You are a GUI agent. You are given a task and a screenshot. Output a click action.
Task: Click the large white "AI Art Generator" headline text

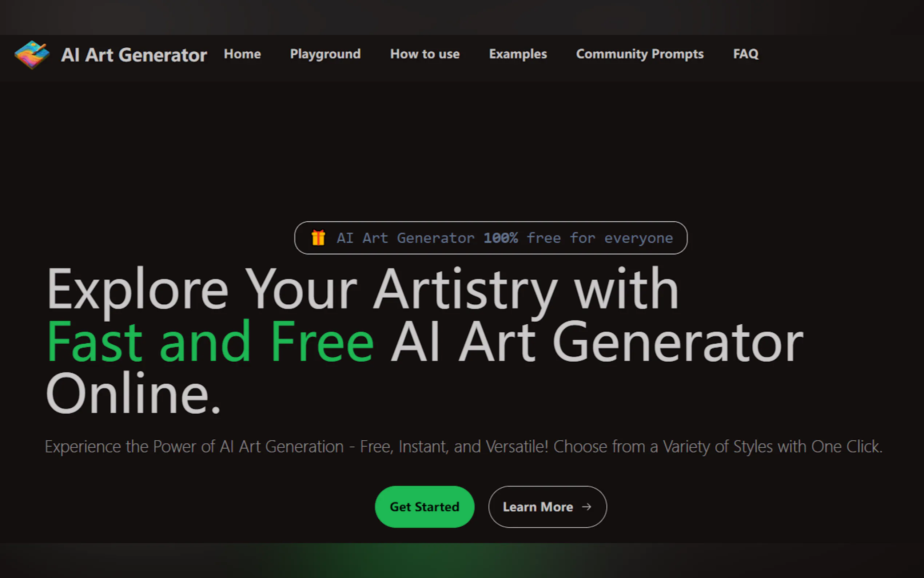(597, 341)
